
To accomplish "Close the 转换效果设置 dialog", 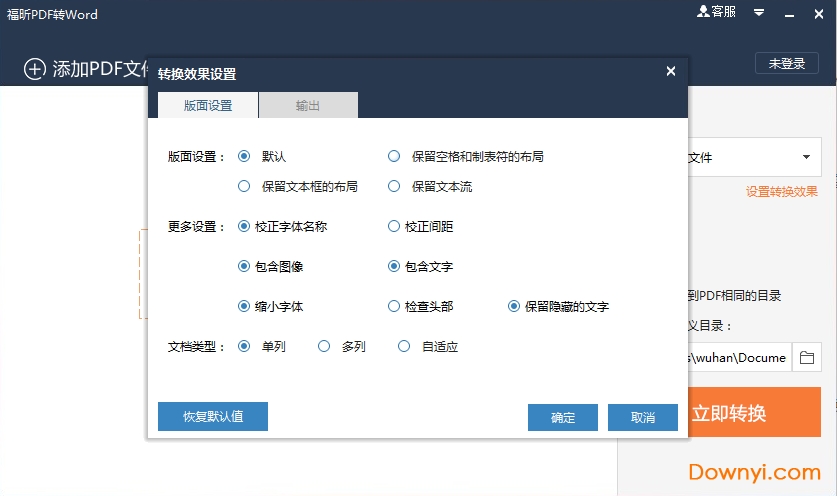I will (x=671, y=71).
